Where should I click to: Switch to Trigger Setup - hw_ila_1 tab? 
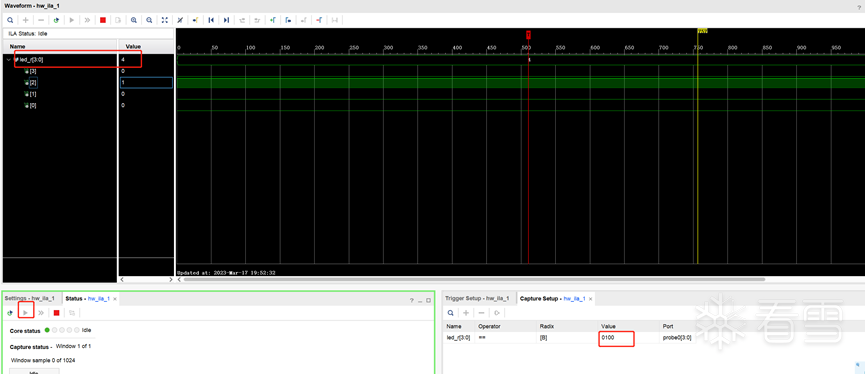point(477,298)
